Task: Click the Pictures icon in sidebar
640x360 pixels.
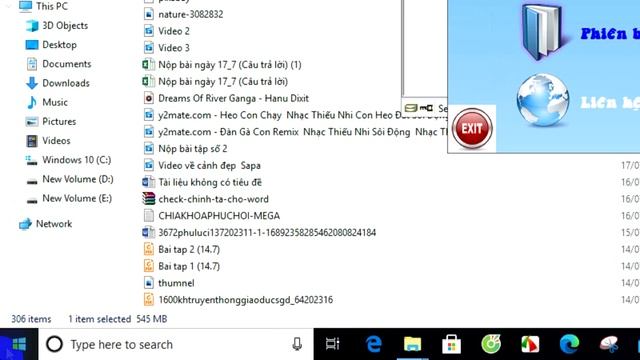Action: click(x=32, y=122)
